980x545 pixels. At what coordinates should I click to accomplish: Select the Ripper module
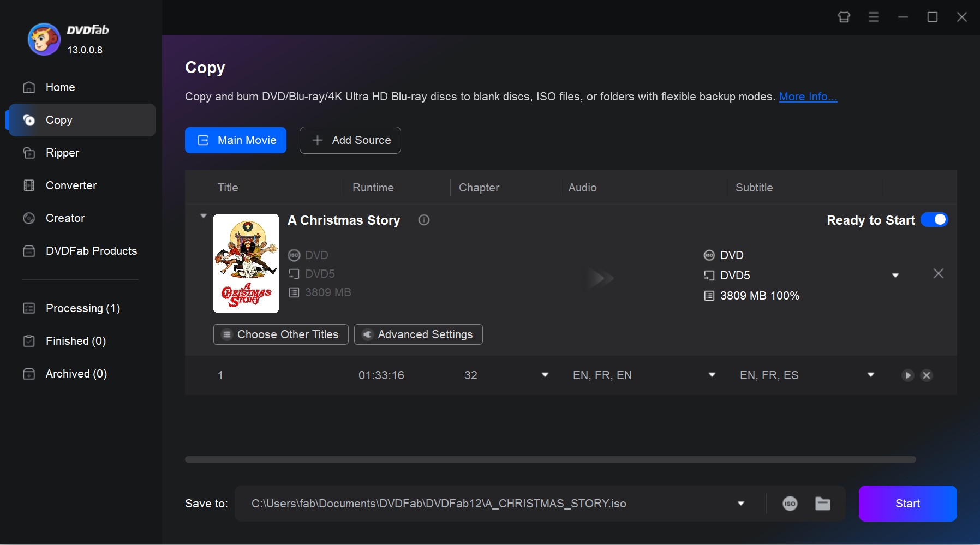point(62,153)
